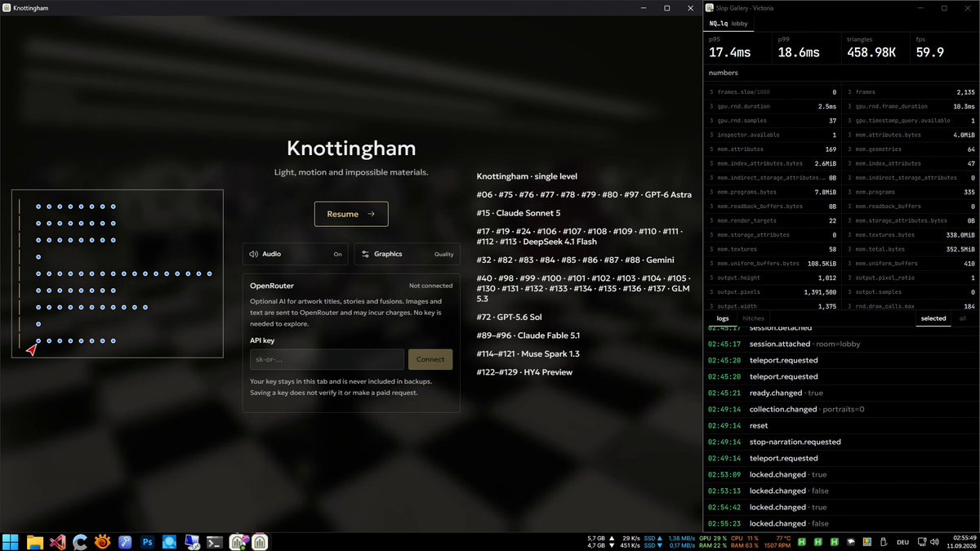Image resolution: width=980 pixels, height=551 pixels.
Task: Click the Knottingham app icon in title bar
Action: point(7,7)
